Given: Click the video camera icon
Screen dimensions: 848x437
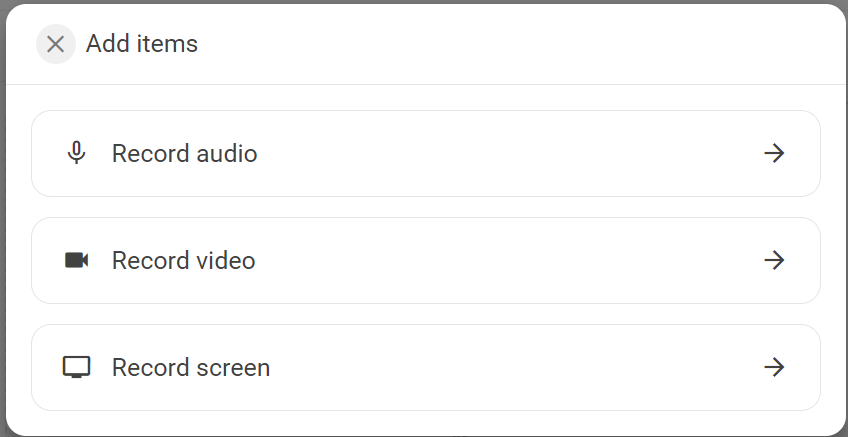Looking at the screenshot, I should 76,260.
